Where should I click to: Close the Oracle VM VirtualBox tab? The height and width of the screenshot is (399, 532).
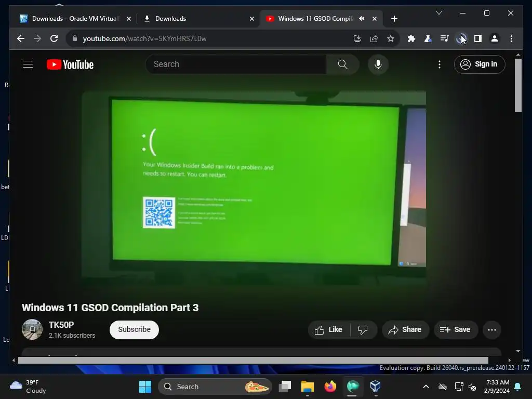pos(129,19)
